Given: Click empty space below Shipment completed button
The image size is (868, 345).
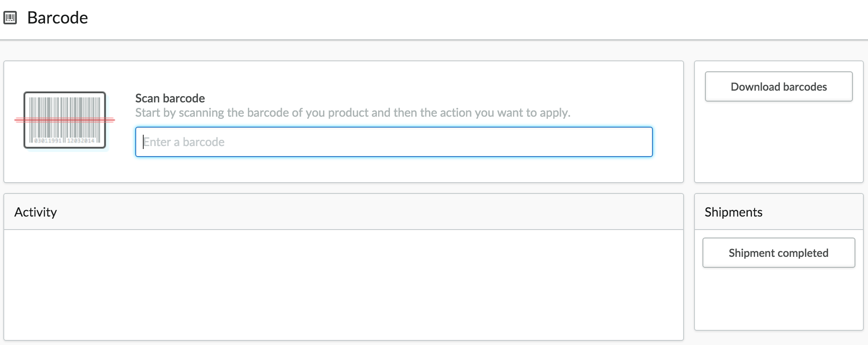Looking at the screenshot, I should [779, 299].
